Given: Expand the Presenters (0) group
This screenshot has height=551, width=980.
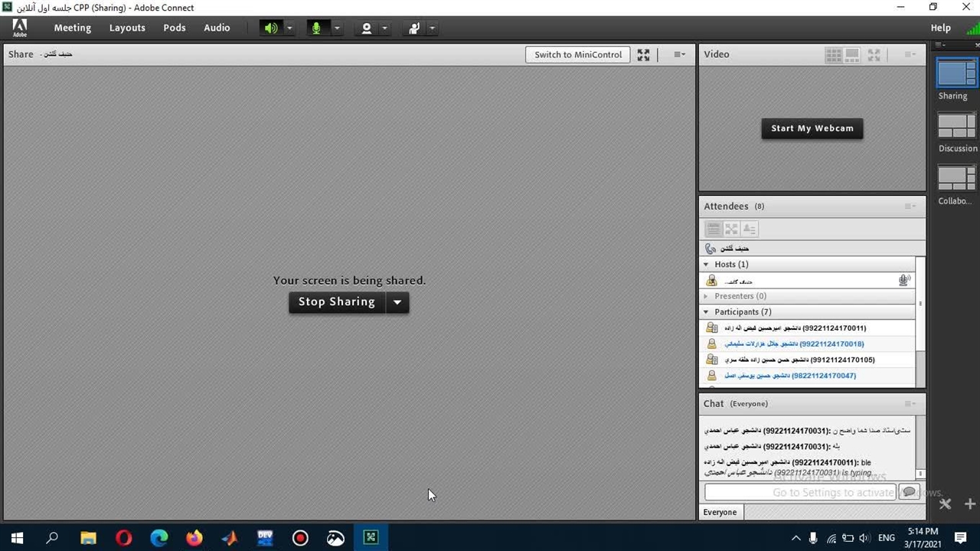Looking at the screenshot, I should click(x=706, y=296).
